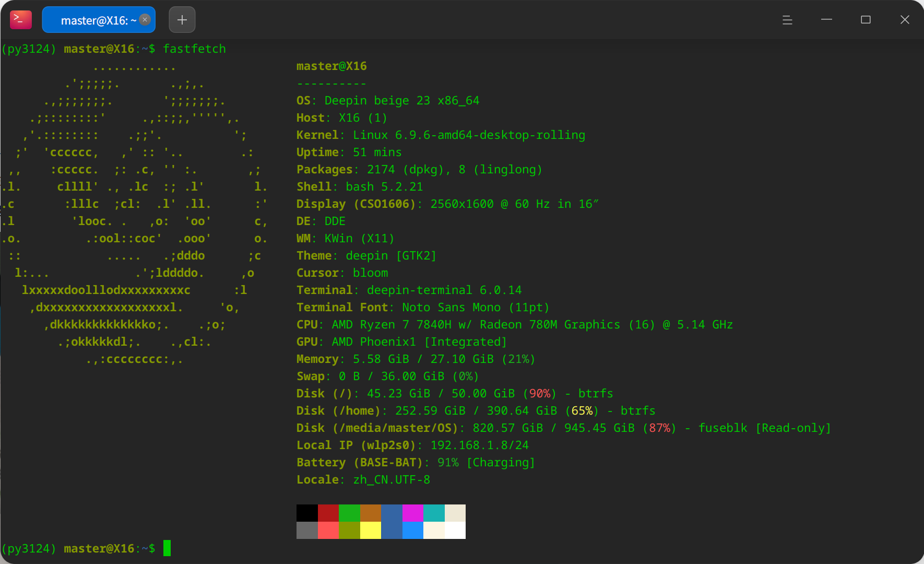Screen dimensions: 924x564
Task: Click the red '90%' disk usage value
Action: click(x=540, y=393)
